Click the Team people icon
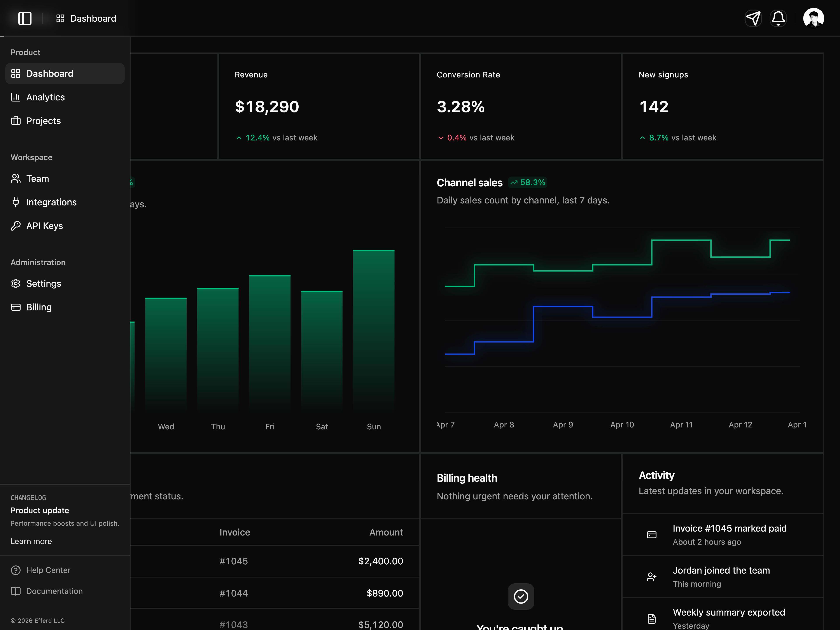The width and height of the screenshot is (840, 630). [x=16, y=178]
